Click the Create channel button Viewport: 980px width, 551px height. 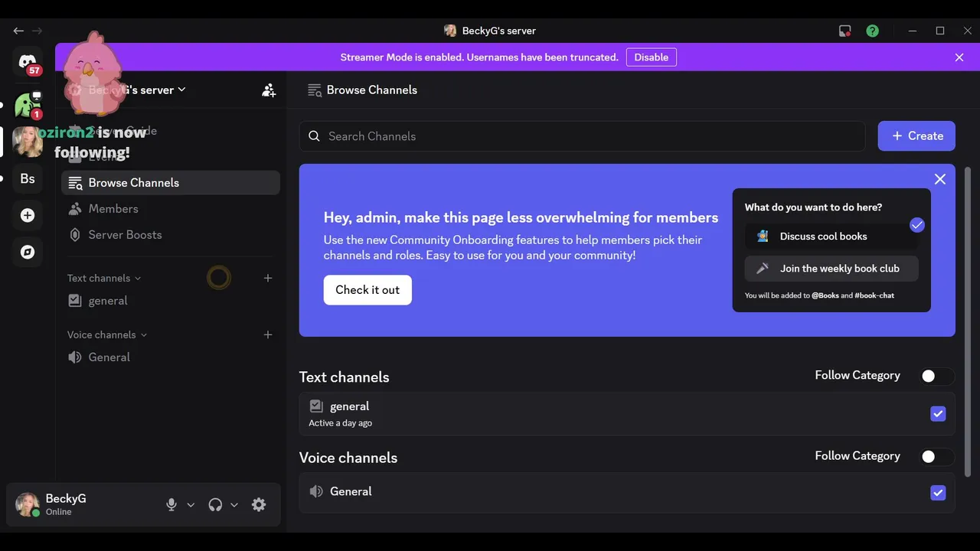pos(916,136)
